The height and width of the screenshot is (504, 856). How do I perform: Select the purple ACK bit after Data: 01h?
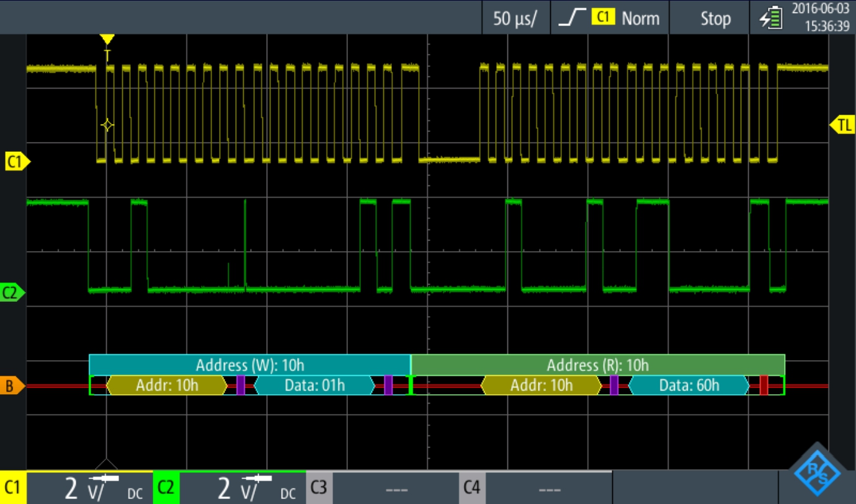[388, 385]
